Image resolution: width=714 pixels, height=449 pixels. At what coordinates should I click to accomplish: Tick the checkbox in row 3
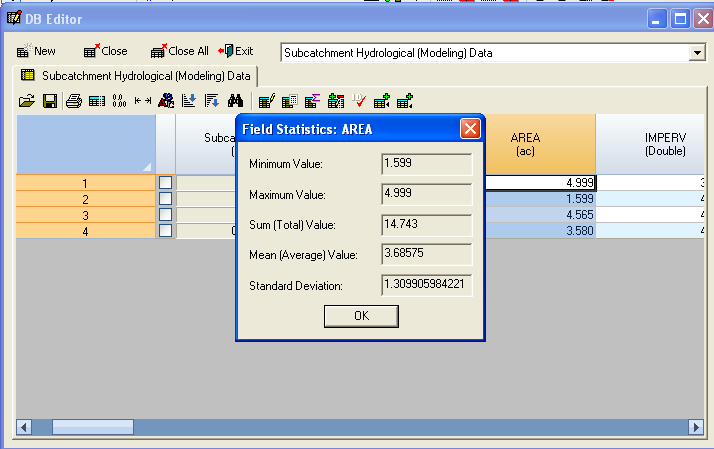tap(165, 214)
